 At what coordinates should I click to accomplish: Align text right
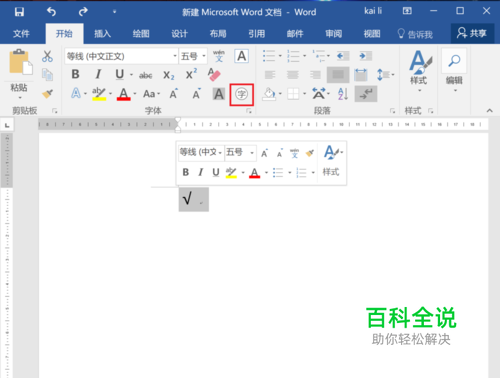pyautogui.click(x=315, y=75)
